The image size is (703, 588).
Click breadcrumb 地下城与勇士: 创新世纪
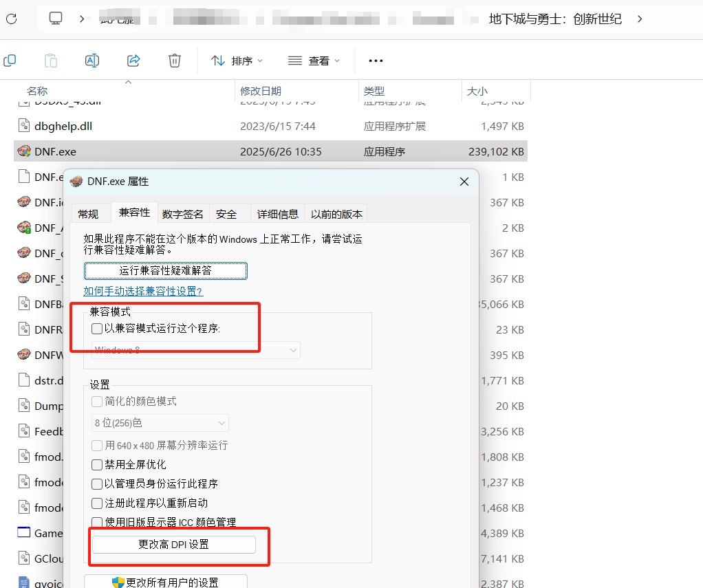(555, 19)
